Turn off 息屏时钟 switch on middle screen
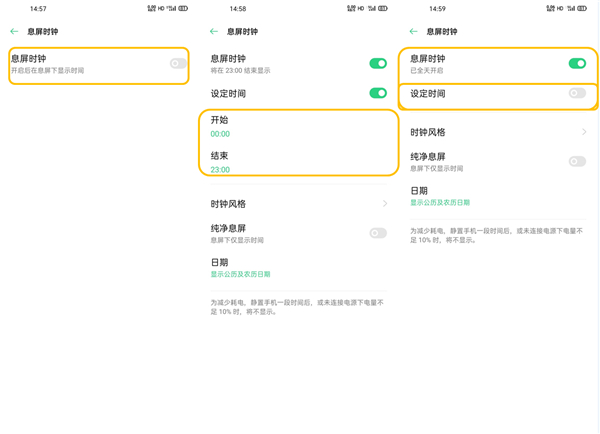 click(x=378, y=64)
